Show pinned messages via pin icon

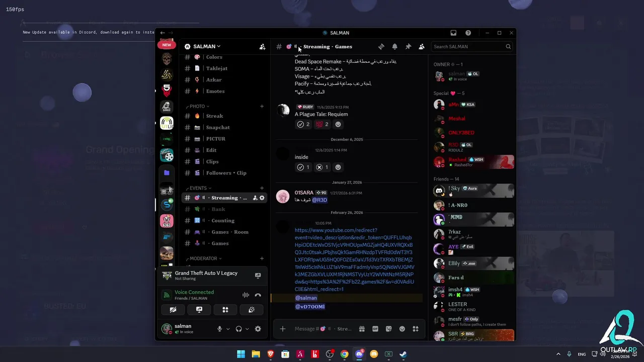point(408,47)
